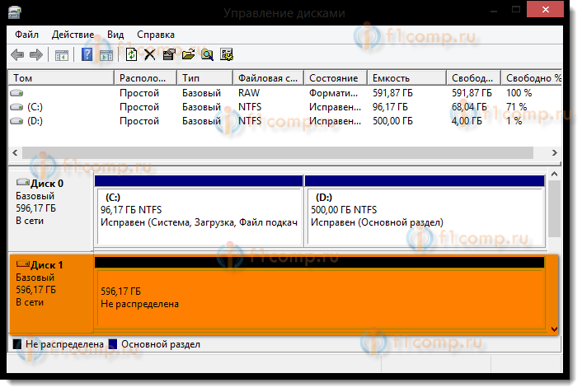Select the (D:) 500,00 ГБ NTFS partition block
The image size is (582, 392).
click(424, 216)
